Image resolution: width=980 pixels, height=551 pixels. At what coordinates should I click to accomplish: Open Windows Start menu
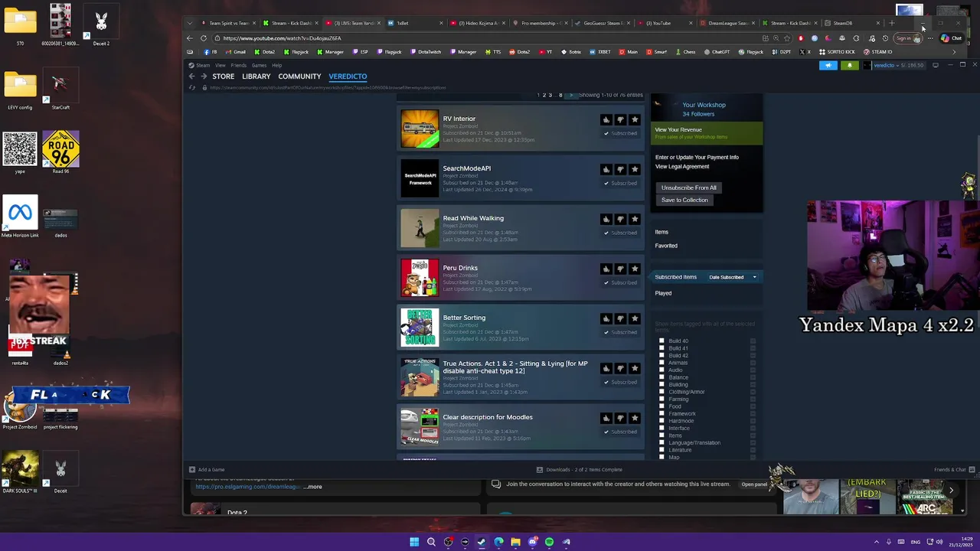click(x=414, y=542)
